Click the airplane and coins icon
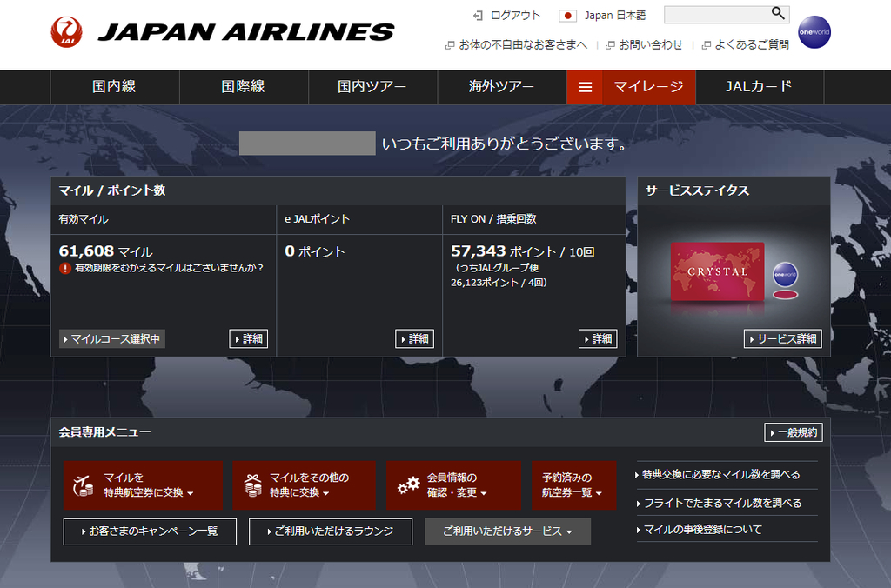Screen dimensions: 891x588 tap(84, 485)
